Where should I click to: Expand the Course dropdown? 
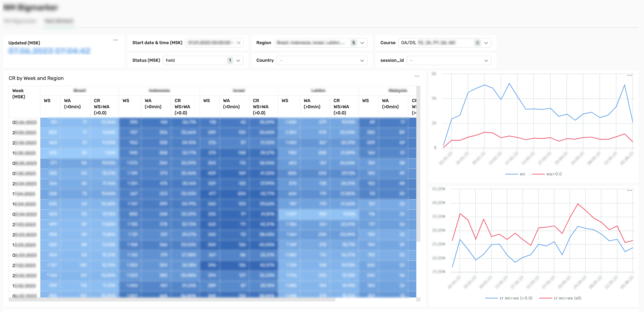(x=486, y=43)
